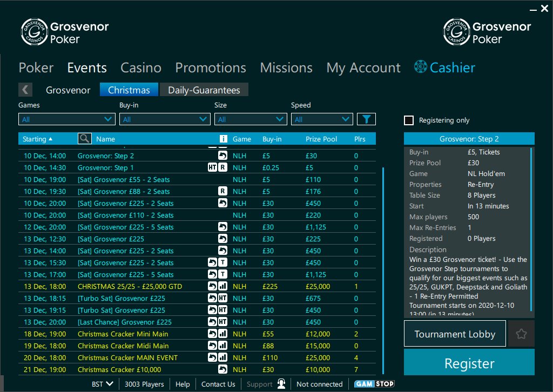Switch to the Christmas events tab

[129, 90]
